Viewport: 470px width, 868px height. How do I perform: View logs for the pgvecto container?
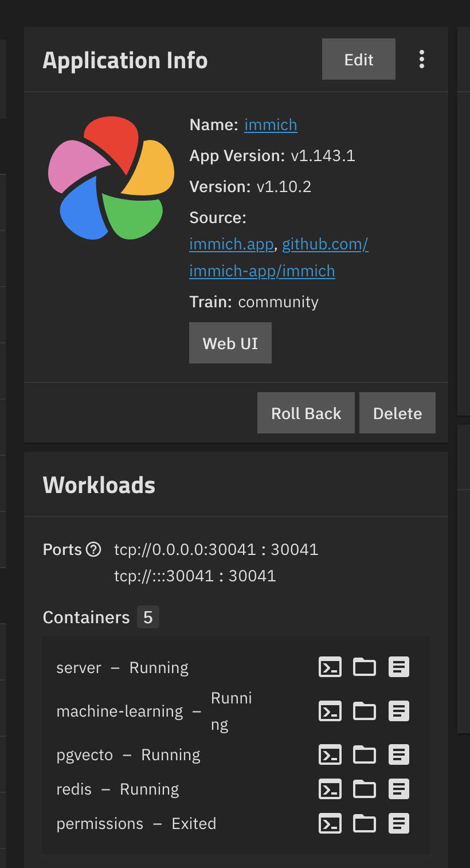coord(399,754)
